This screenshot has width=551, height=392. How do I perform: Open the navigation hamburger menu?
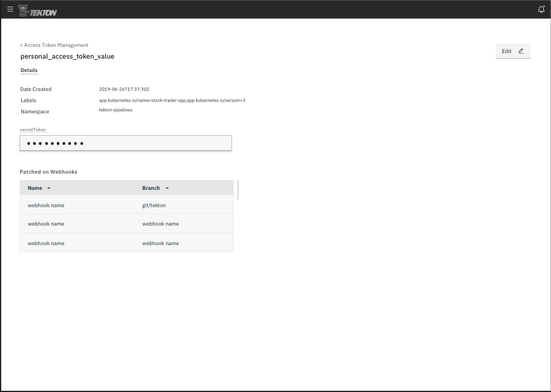coord(9,9)
